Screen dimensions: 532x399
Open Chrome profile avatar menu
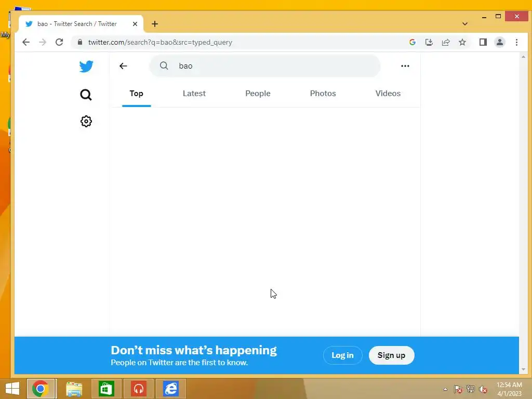click(x=500, y=42)
